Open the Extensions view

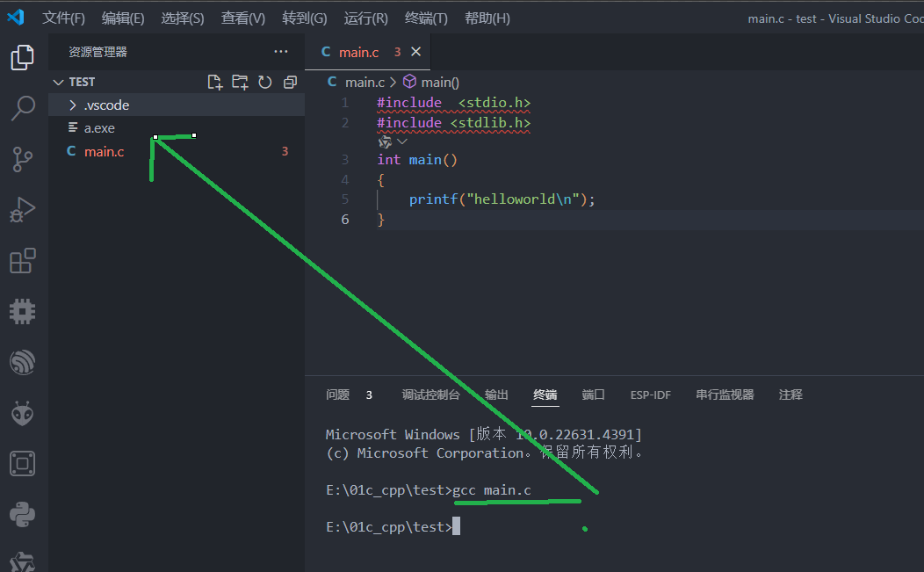[x=22, y=261]
